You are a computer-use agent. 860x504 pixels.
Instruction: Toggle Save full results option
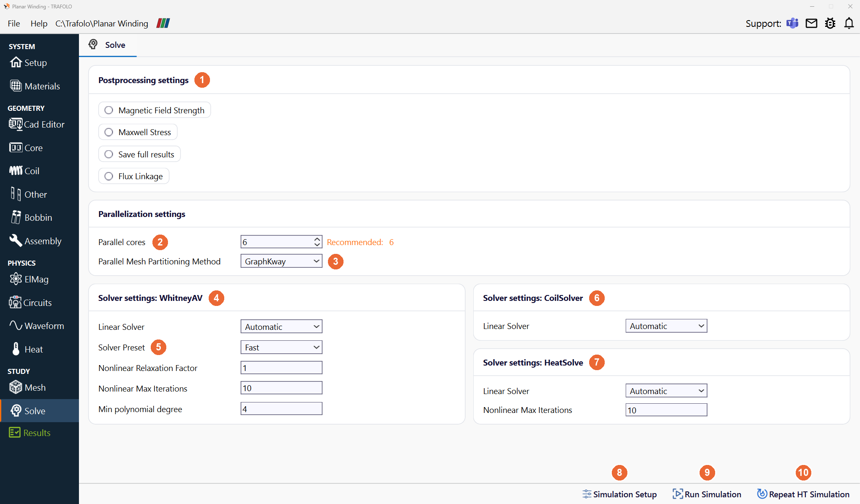coord(139,154)
